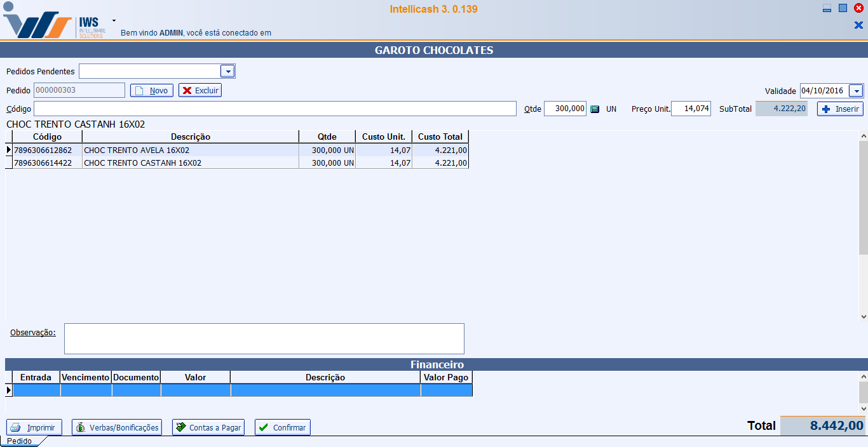Click the highlighted blank Financeiro row
Screen dimensions: 868x447
click(x=242, y=390)
